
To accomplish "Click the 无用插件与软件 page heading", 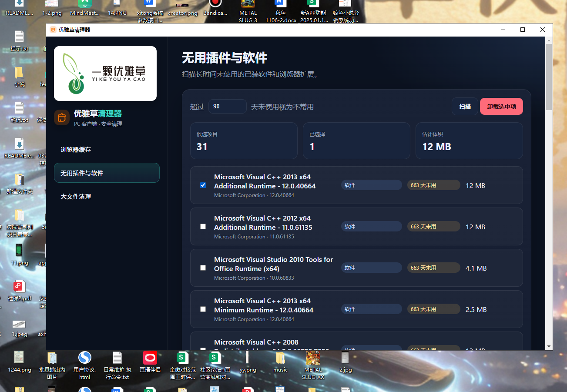I will click(x=225, y=58).
